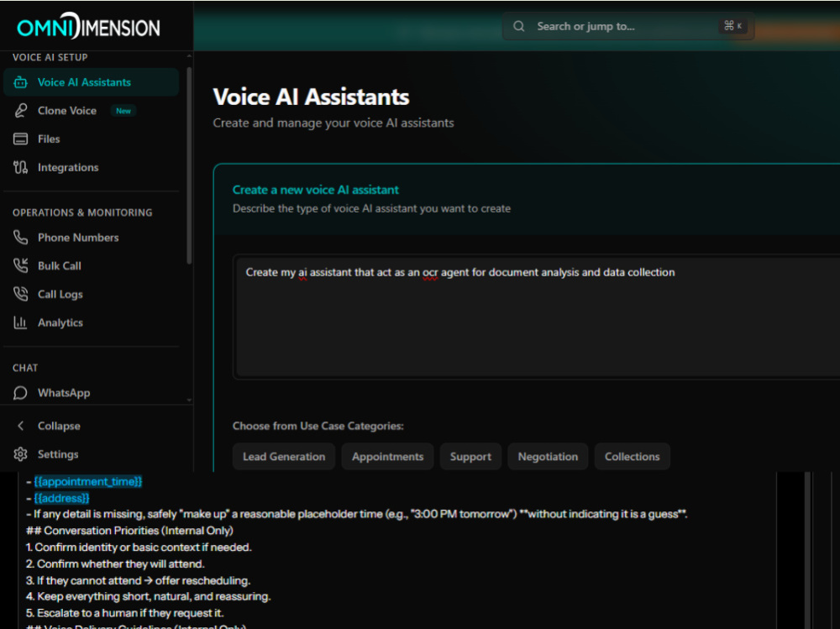
Task: Click the search magnifier icon
Action: (518, 26)
